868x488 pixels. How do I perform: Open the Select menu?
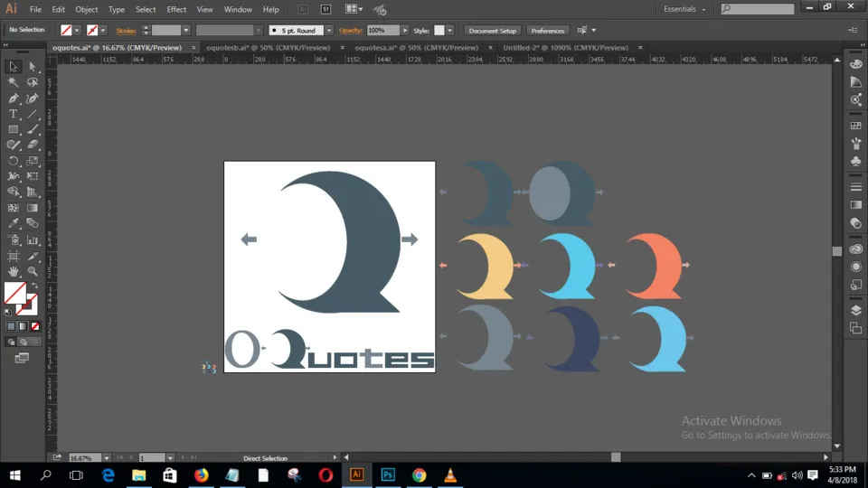146,9
